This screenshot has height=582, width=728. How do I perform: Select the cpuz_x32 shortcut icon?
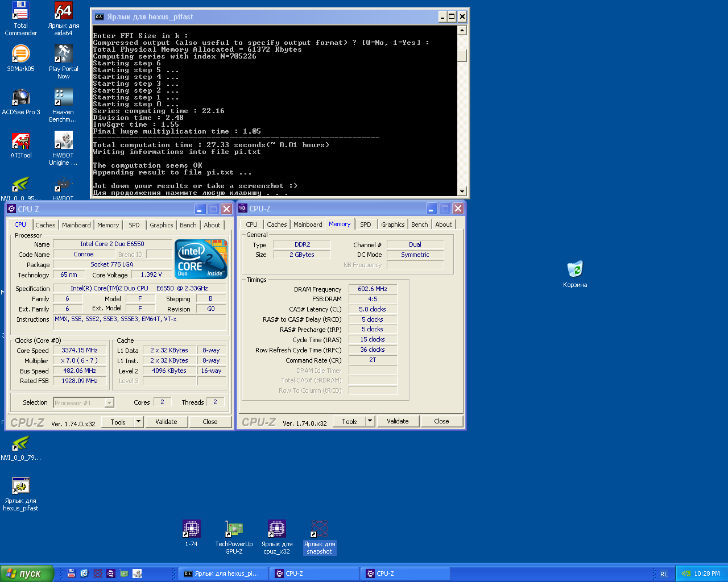[x=277, y=537]
